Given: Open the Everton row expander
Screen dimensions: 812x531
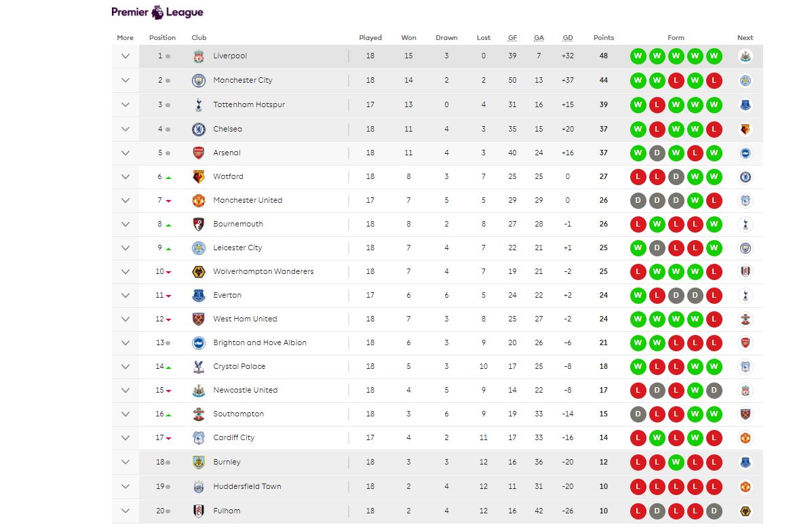Looking at the screenshot, I should [125, 295].
